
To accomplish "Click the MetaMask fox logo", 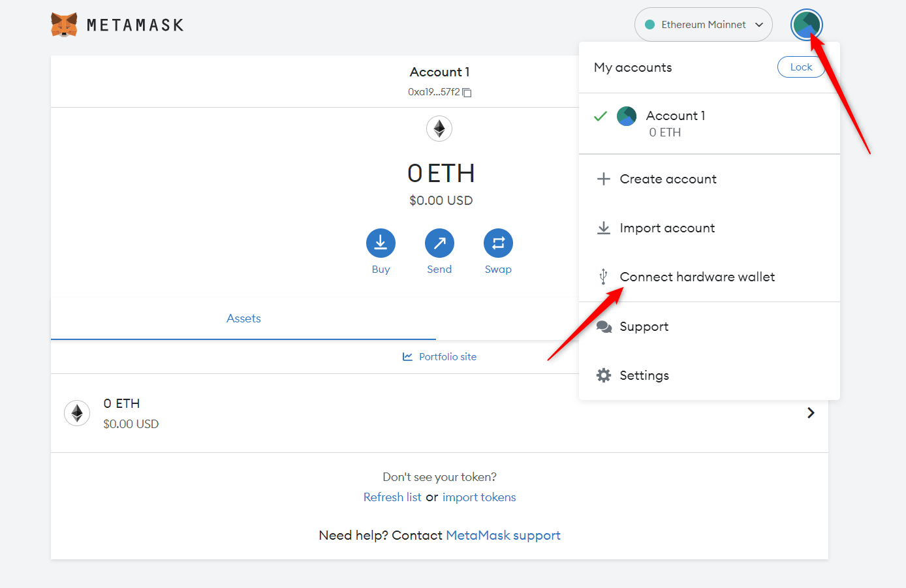I will pos(64,25).
